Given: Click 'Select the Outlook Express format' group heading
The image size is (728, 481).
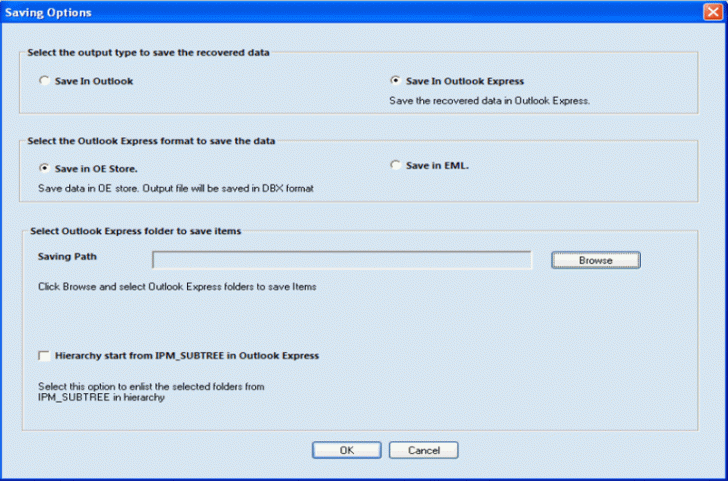Looking at the screenshot, I should 151,141.
